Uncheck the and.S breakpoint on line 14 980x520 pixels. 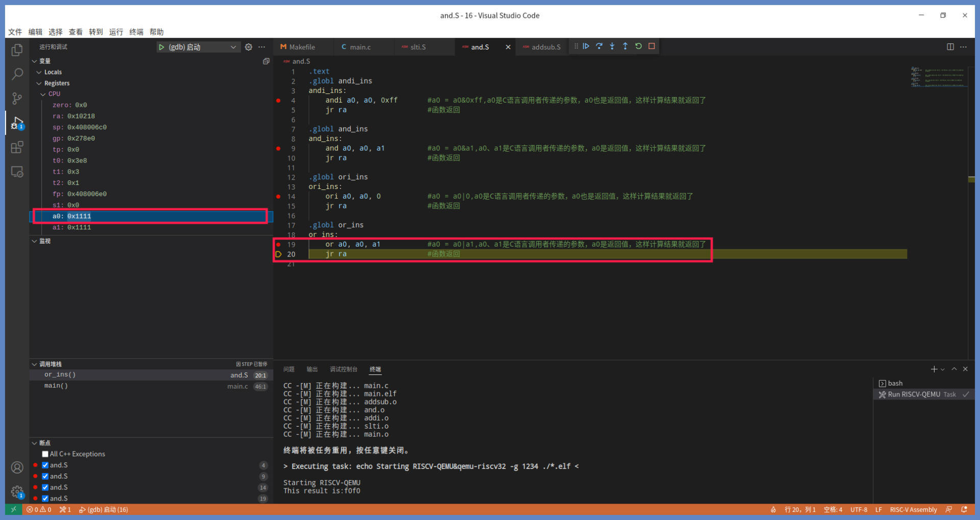(x=45, y=488)
